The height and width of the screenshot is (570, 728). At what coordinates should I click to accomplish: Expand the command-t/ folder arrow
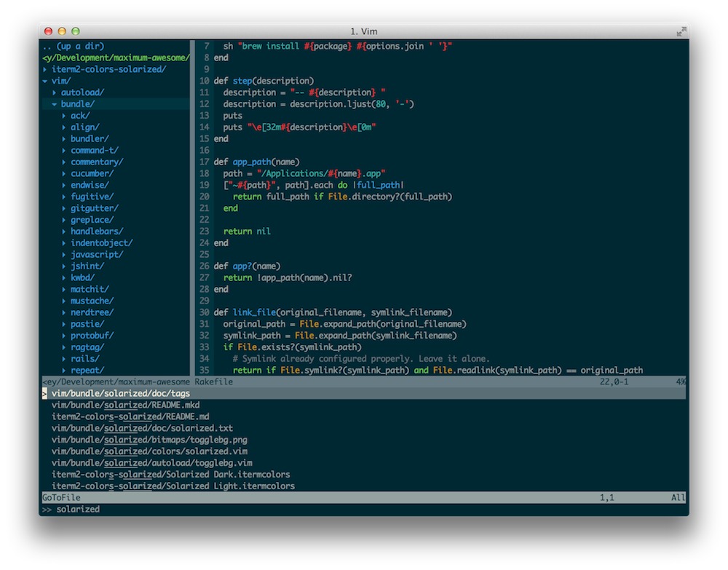point(63,151)
